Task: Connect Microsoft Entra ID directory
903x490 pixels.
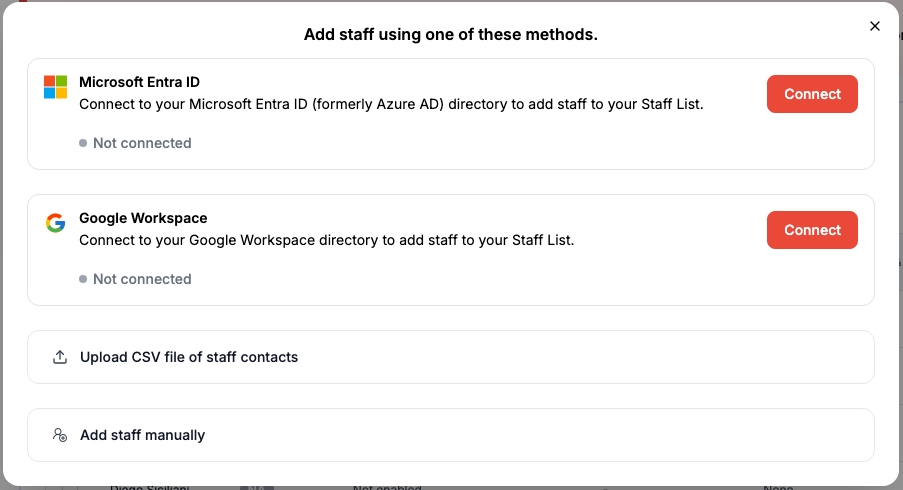Action: coord(811,94)
